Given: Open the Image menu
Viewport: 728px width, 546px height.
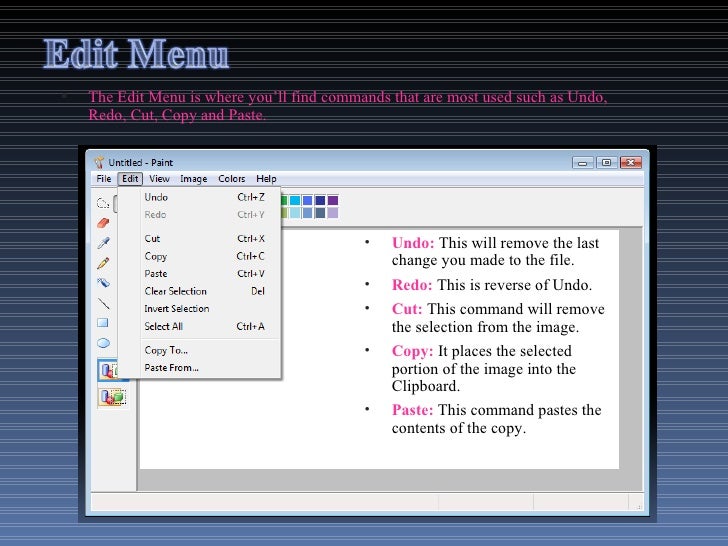Looking at the screenshot, I should click(194, 179).
